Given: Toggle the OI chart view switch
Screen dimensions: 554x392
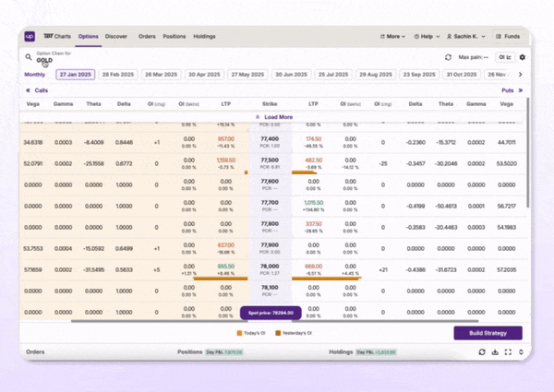Looking at the screenshot, I should 505,57.
